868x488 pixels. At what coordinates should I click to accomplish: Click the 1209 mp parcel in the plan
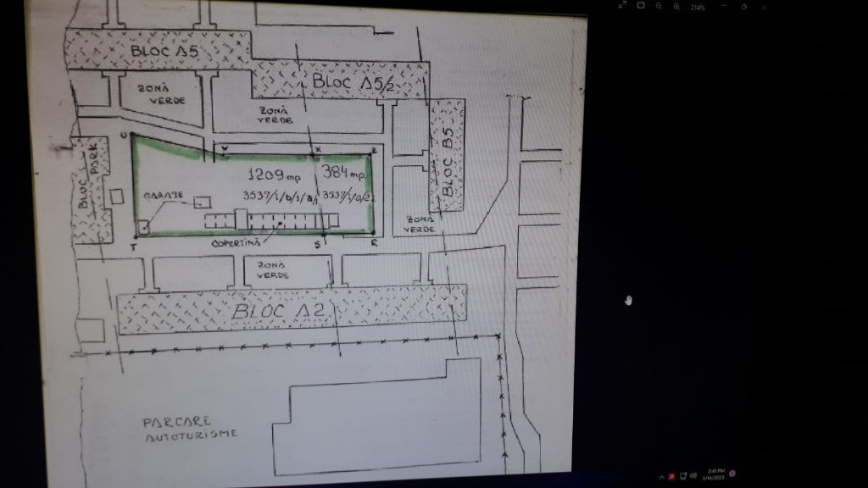coord(273,176)
